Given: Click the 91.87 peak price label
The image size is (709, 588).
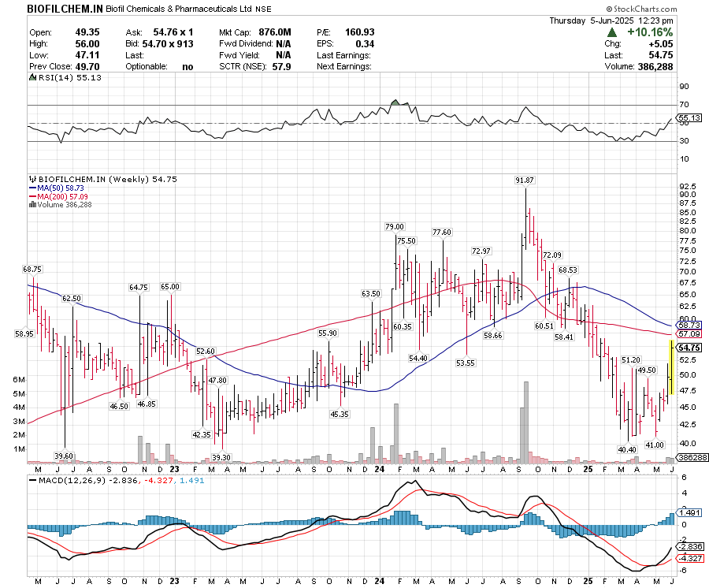Looking at the screenshot, I should coord(525,180).
